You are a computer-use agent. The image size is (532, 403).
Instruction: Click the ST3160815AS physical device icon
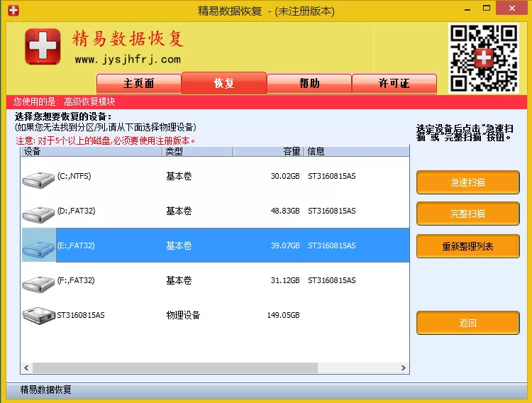click(x=38, y=316)
